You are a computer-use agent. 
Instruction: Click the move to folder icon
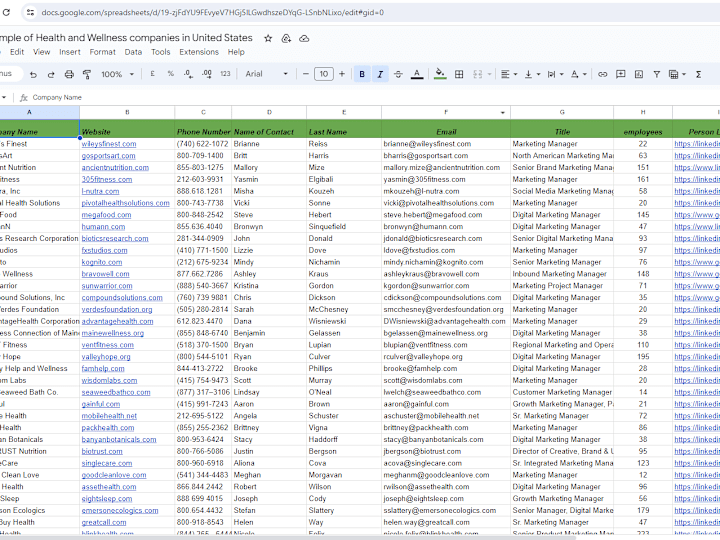coord(286,39)
